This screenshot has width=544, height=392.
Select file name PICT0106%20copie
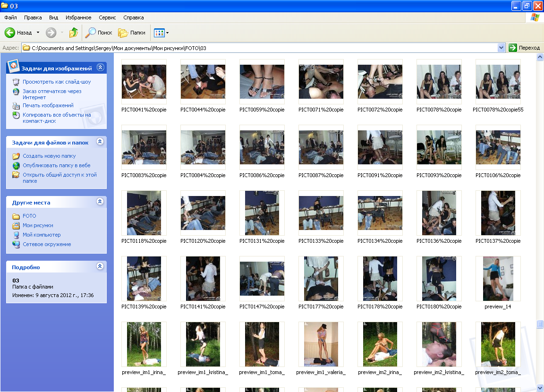[x=498, y=175]
